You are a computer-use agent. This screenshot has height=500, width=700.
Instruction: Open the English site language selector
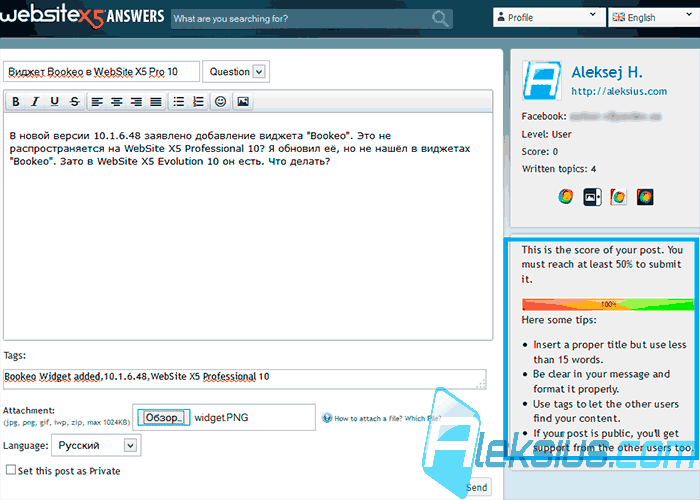(x=654, y=17)
